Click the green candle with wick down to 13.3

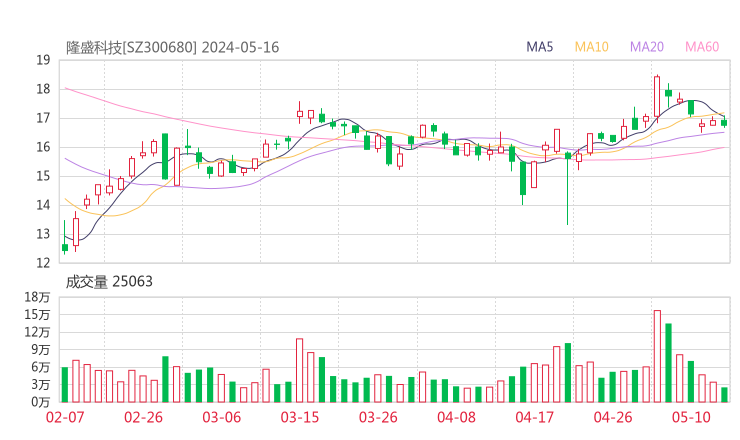pos(568,188)
